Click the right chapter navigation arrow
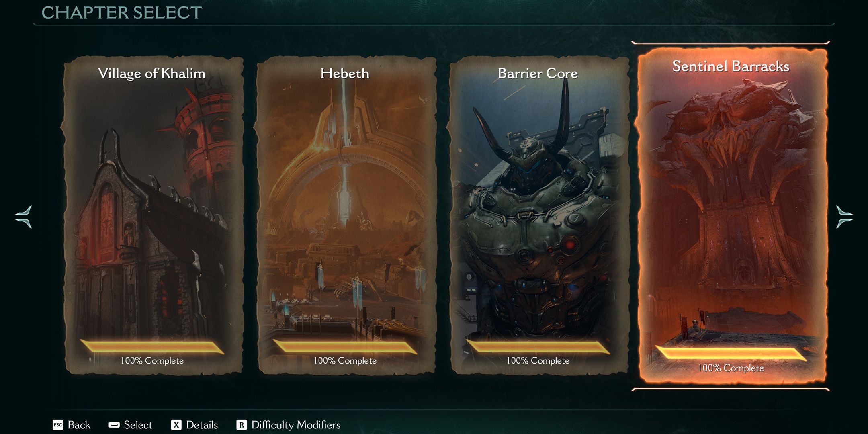This screenshot has height=434, width=868. click(x=844, y=217)
